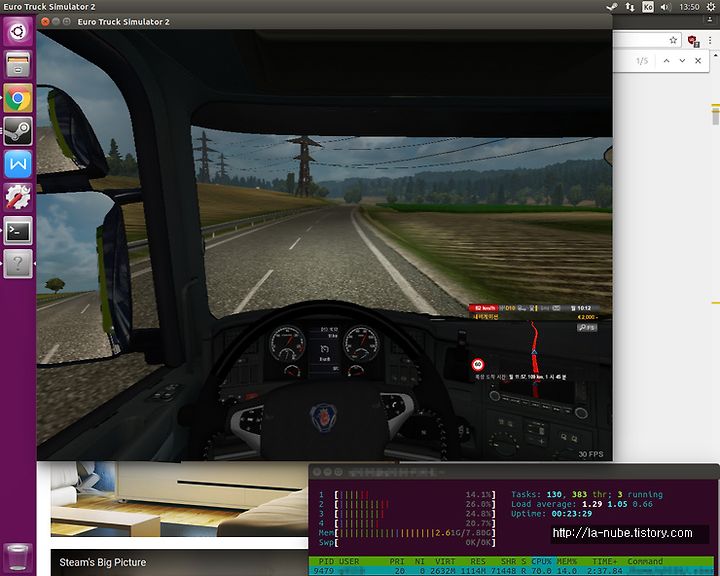Click the htop Mem usage bar

(407, 533)
